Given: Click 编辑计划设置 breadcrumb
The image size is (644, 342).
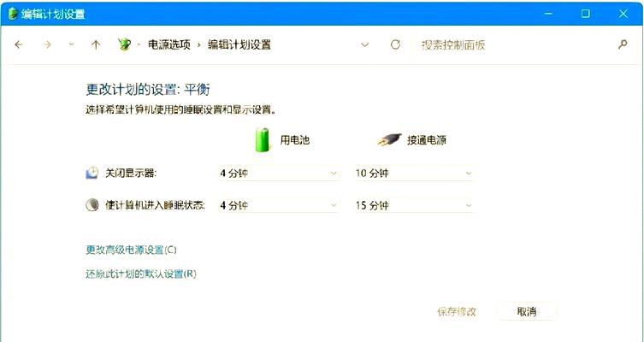Looking at the screenshot, I should pos(239,44).
